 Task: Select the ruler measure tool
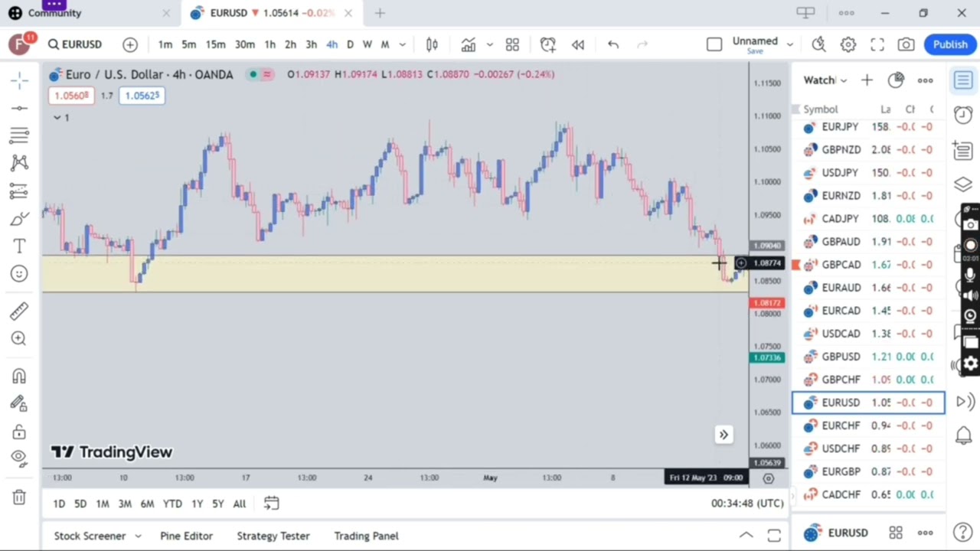click(x=20, y=310)
